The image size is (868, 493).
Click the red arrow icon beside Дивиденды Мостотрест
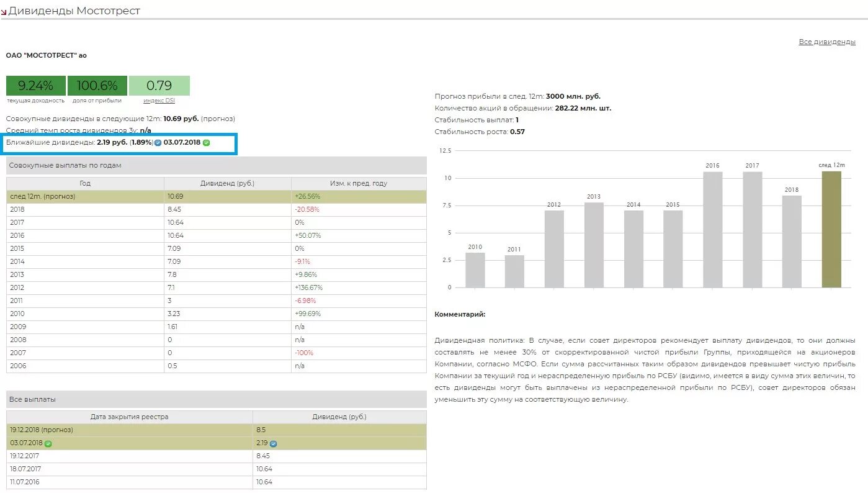pyautogui.click(x=4, y=12)
